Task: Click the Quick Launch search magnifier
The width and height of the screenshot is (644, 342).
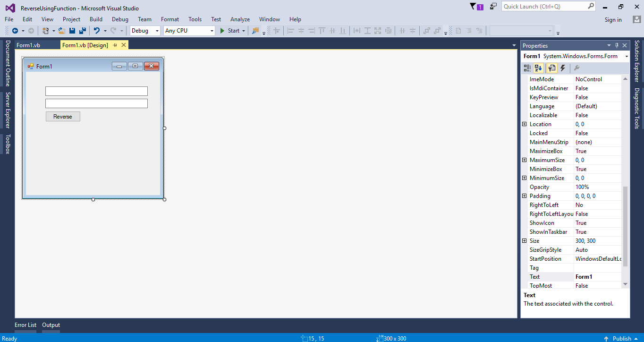Action: coord(591,6)
